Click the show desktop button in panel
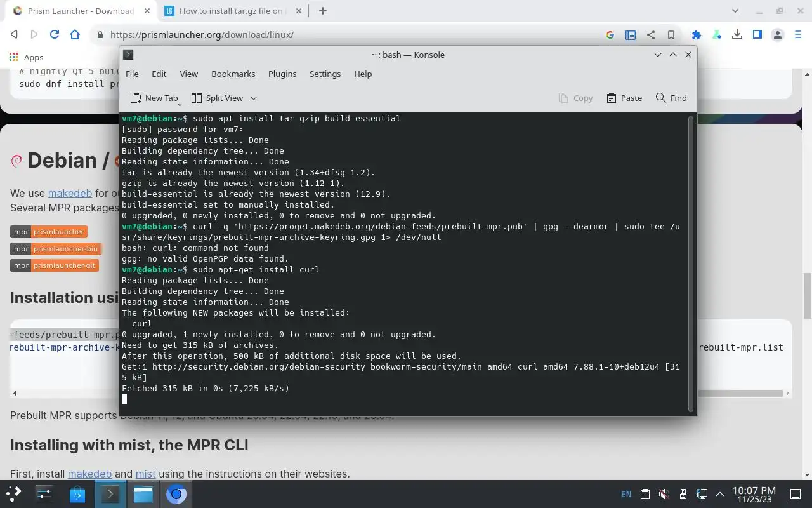812x508 pixels. [796, 494]
